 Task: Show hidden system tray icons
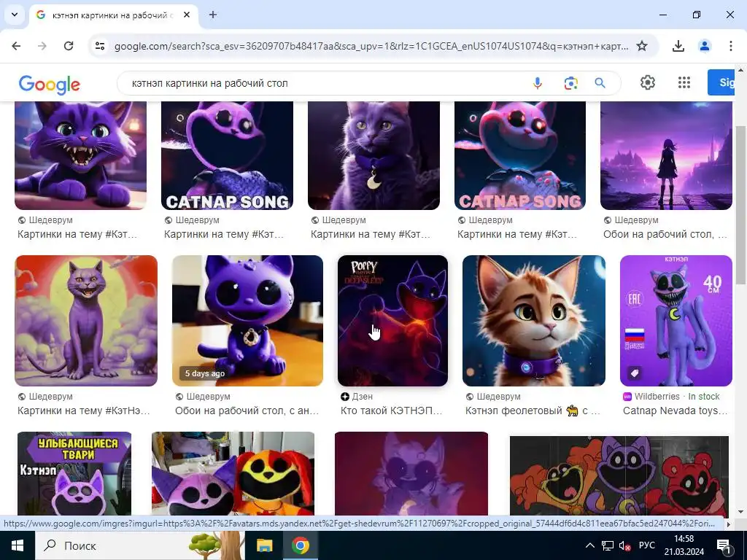589,545
